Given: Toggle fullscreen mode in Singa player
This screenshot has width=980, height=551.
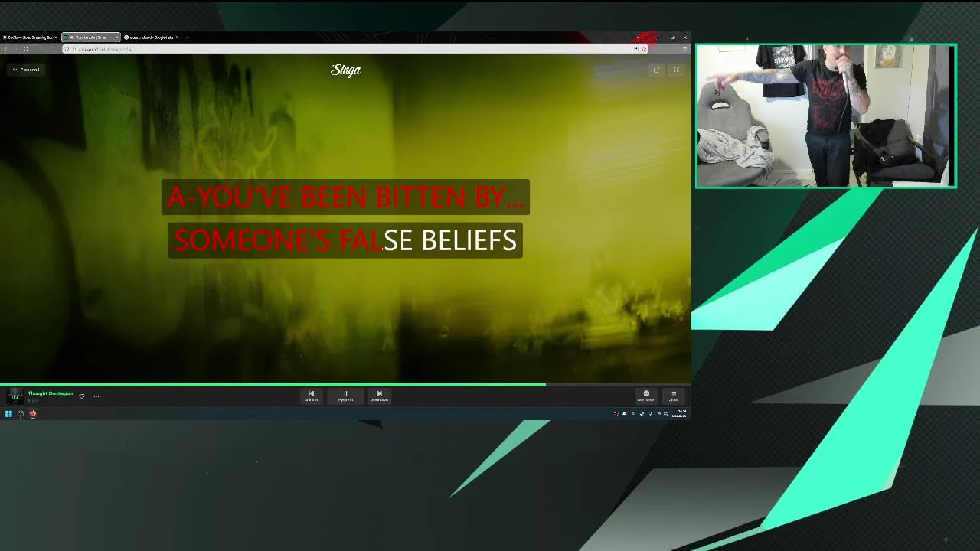Looking at the screenshot, I should tap(676, 70).
